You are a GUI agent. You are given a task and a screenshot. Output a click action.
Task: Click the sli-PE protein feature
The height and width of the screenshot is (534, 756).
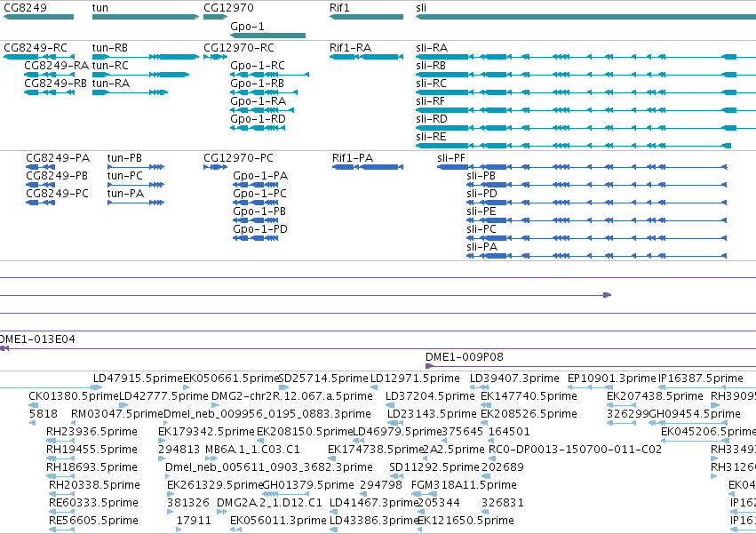(x=597, y=221)
